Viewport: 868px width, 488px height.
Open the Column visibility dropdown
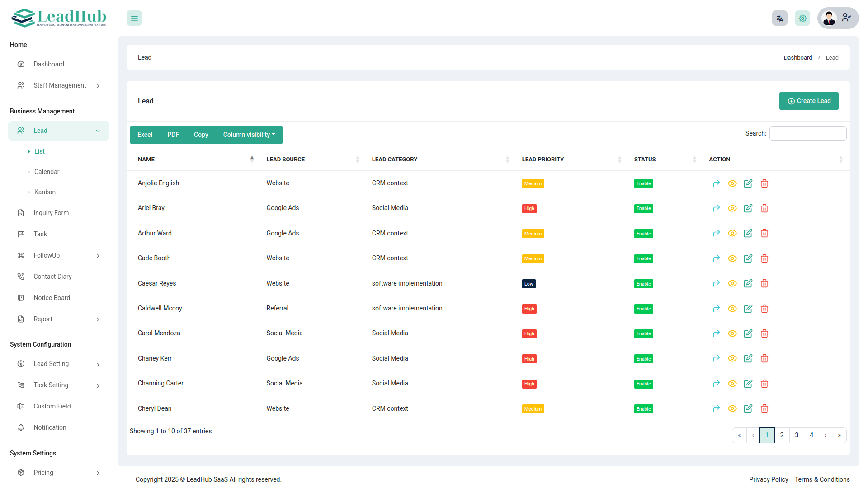coord(249,135)
